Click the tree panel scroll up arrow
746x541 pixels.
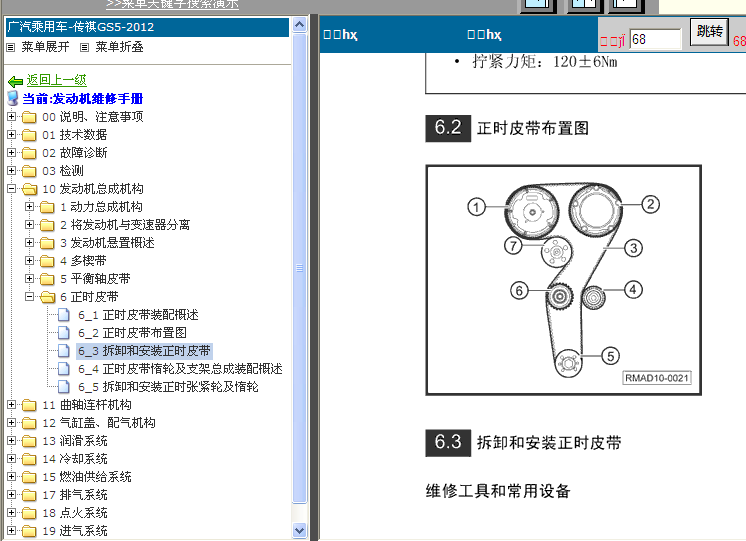(x=299, y=24)
